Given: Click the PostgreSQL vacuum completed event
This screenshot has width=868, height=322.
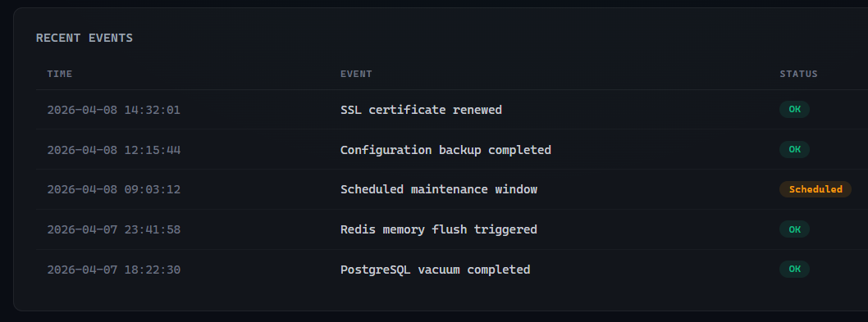Looking at the screenshot, I should (435, 270).
